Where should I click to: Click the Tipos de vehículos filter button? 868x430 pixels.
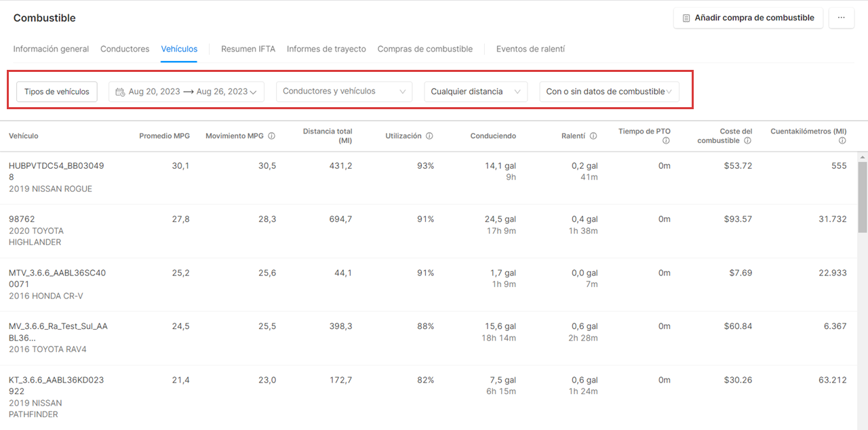click(x=56, y=91)
